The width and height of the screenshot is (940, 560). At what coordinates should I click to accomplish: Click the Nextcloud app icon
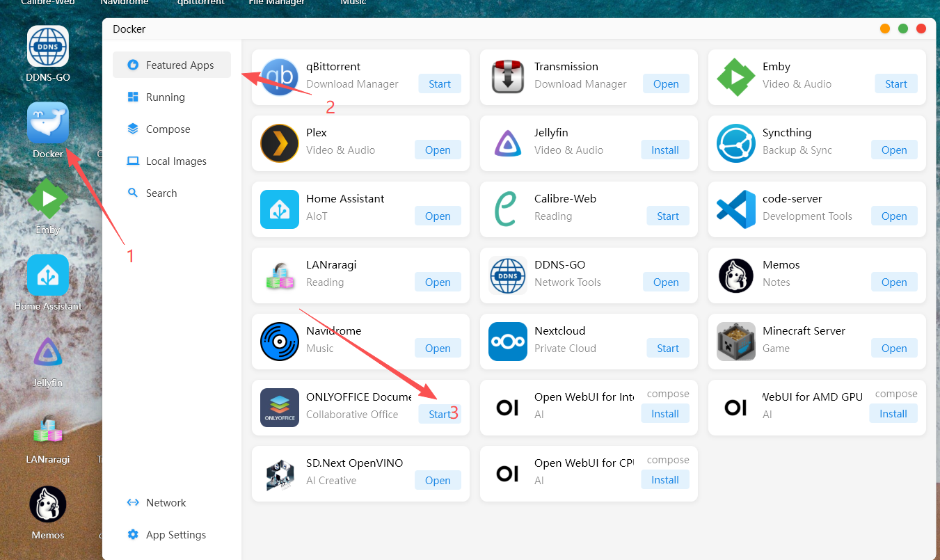(508, 342)
